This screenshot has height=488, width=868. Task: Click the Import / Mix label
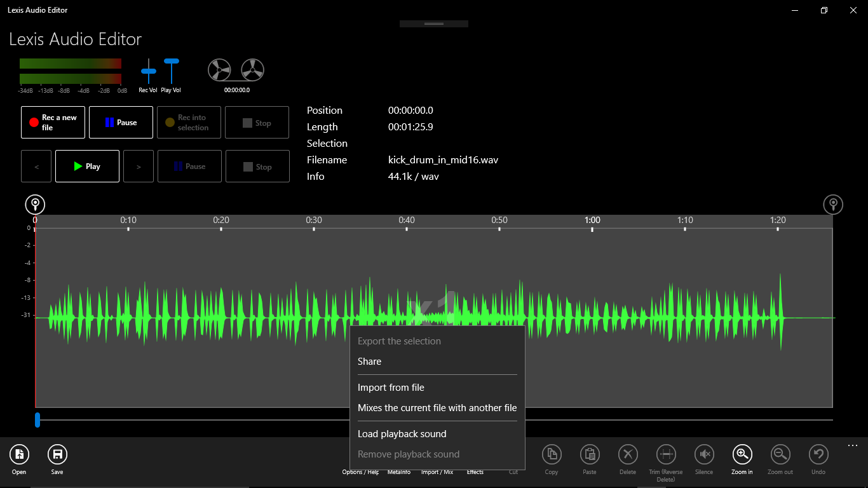point(437,472)
